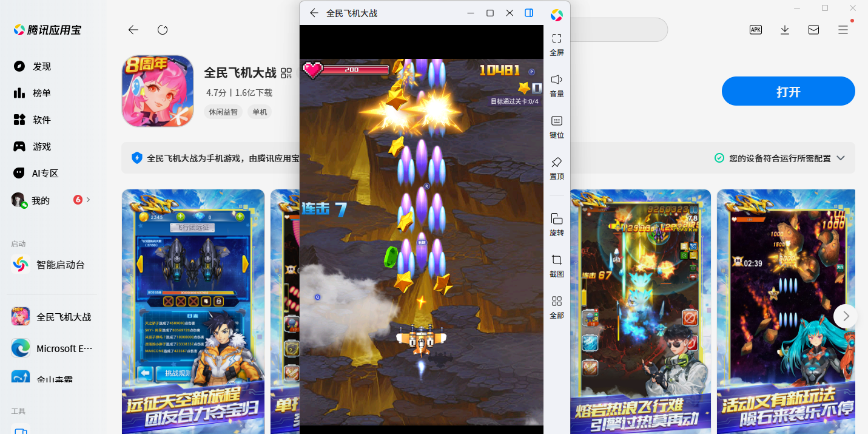This screenshot has height=434, width=868.
Task: Open the 熔岩热浪飞行难 screenshot thumbnail
Action: pyautogui.click(x=641, y=311)
